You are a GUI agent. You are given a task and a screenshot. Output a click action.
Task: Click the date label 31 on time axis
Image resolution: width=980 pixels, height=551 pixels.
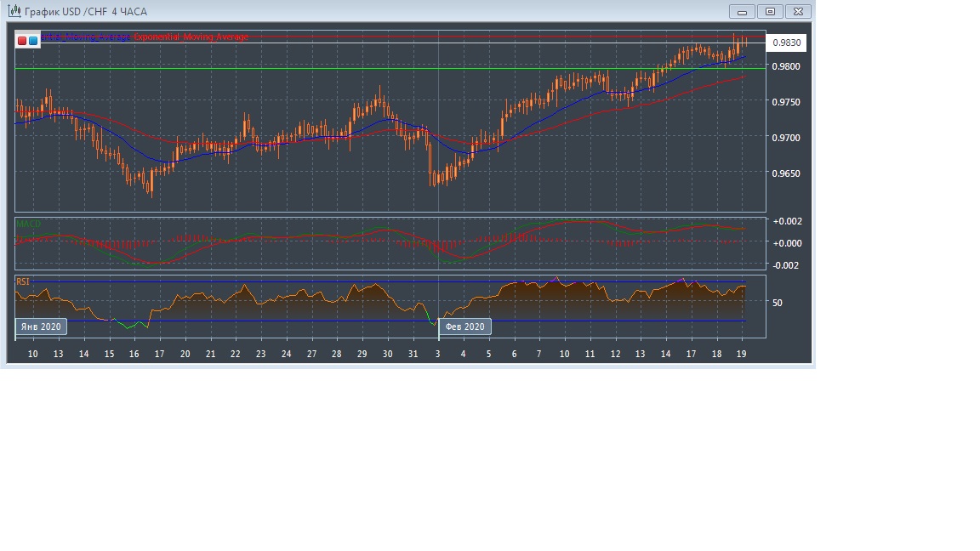413,355
